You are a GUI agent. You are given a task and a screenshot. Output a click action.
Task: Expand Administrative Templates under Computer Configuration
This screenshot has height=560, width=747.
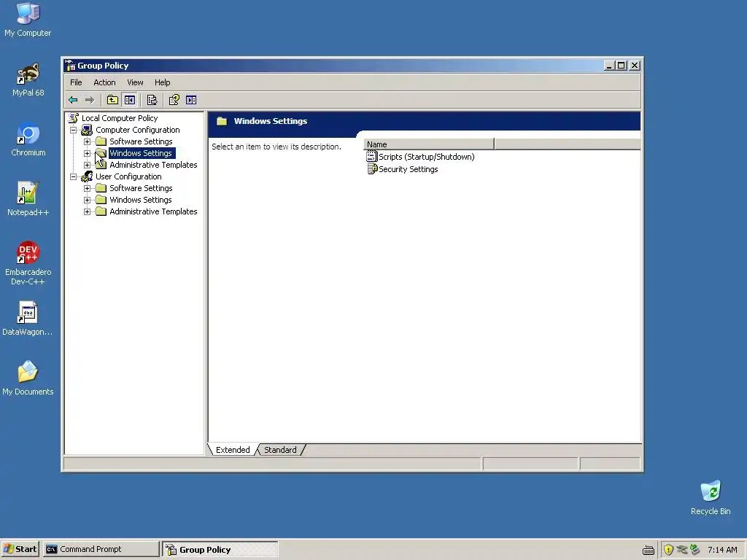pyautogui.click(x=88, y=165)
